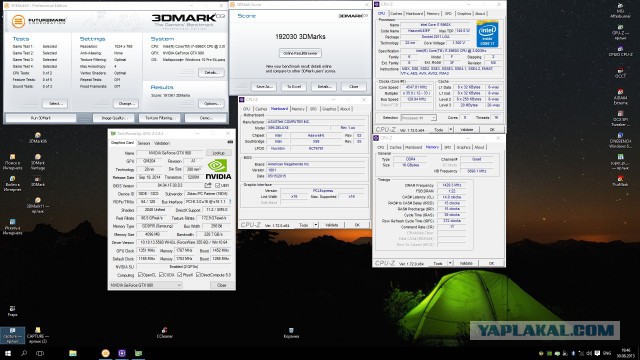Click Save As in the 3DMark Score window
Image resolution: width=640 pixels, height=360 pixels.
click(x=264, y=87)
